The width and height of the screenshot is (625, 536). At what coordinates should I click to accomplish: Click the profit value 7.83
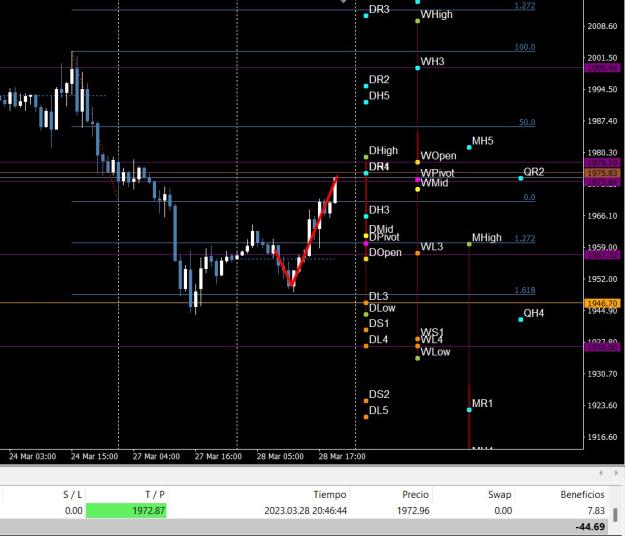(596, 510)
